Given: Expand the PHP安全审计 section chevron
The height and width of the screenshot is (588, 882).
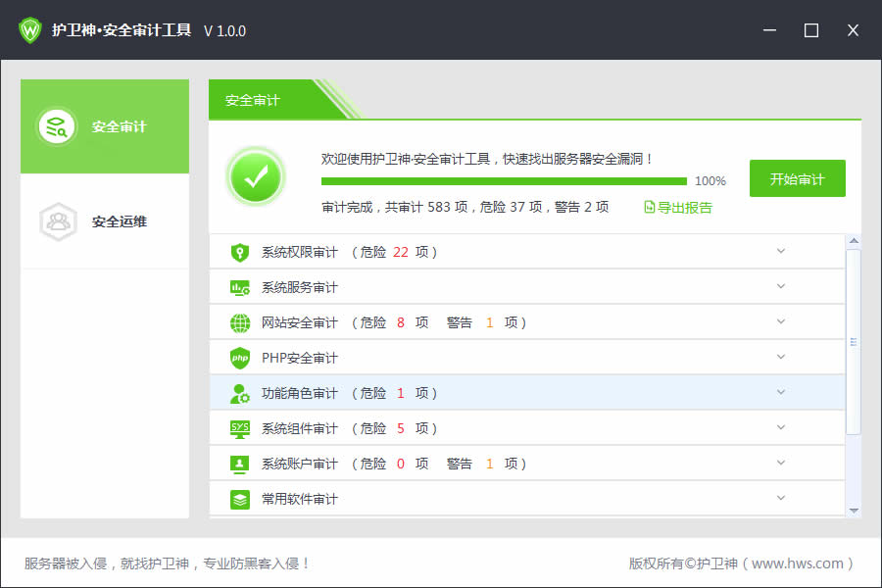Looking at the screenshot, I should [781, 357].
